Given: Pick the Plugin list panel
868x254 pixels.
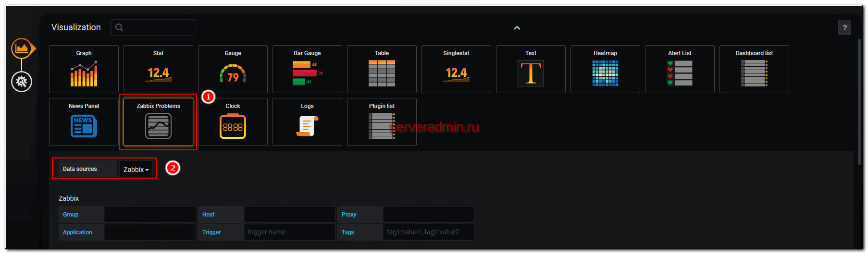Looking at the screenshot, I should (x=382, y=122).
